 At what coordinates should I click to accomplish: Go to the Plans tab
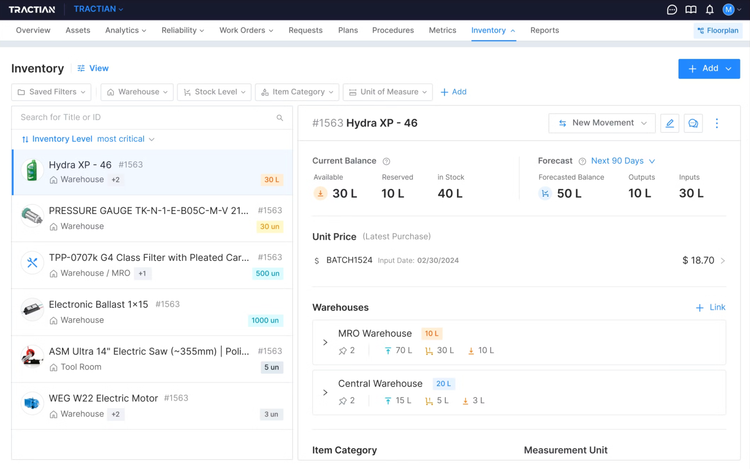(348, 30)
